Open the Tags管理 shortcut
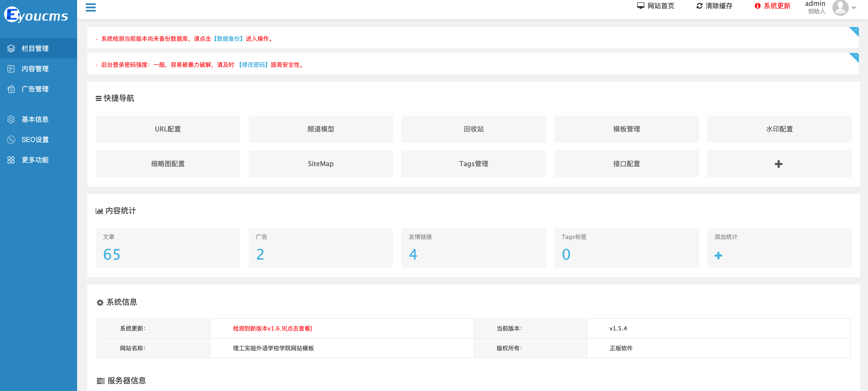This screenshot has width=868, height=391. [x=474, y=163]
